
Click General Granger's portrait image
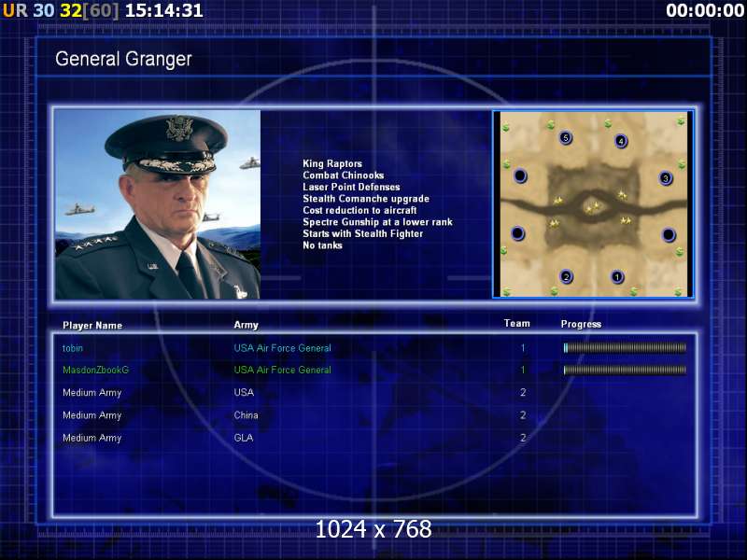(x=158, y=204)
